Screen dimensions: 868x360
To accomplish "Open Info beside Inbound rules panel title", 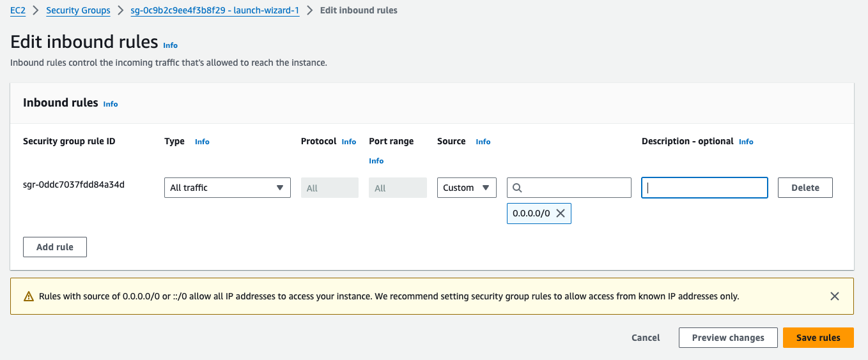I will 111,104.
